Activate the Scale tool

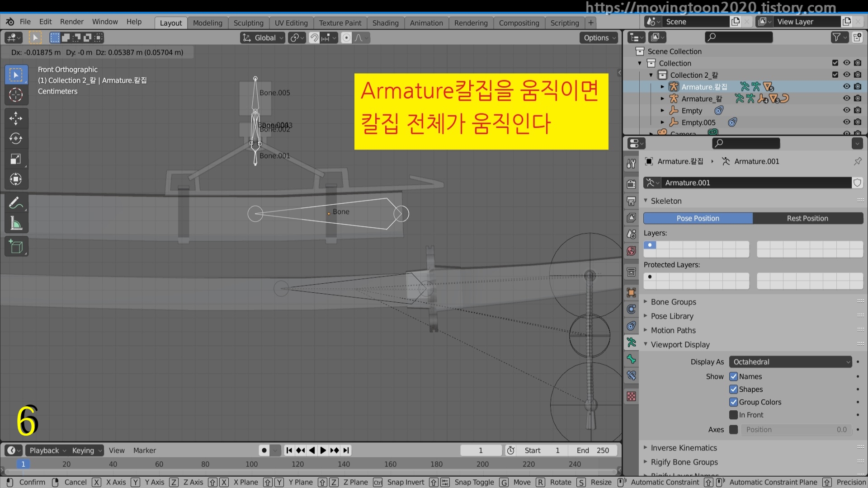point(16,159)
